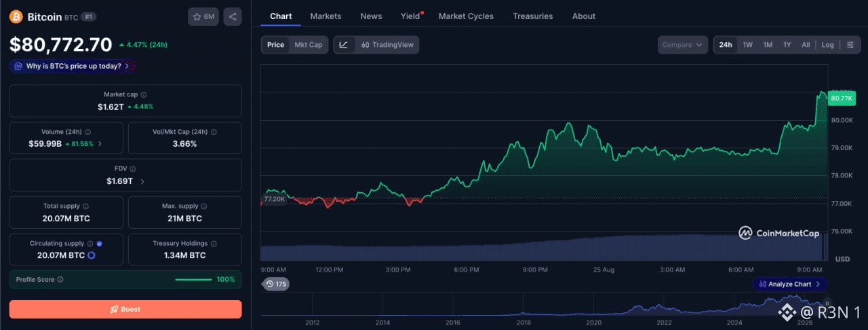Add Bitcoin to watchlist with star button

[x=203, y=17]
